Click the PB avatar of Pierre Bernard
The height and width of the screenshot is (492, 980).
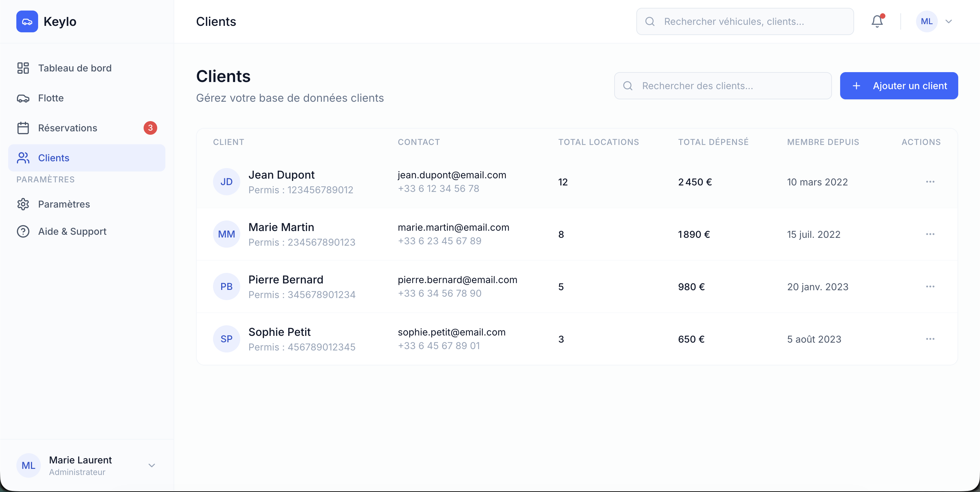227,287
